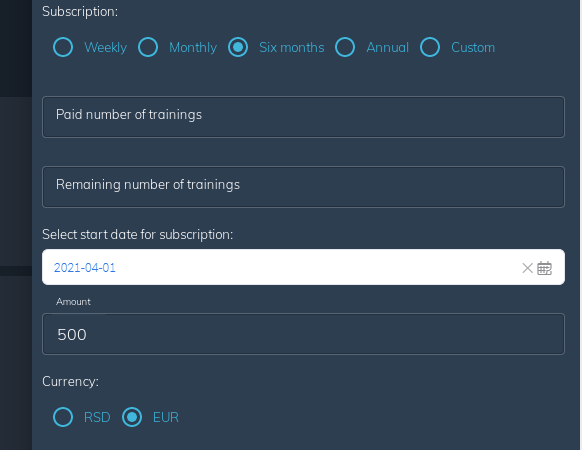Choose the Six months subscription option
The image size is (582, 450).
(238, 47)
